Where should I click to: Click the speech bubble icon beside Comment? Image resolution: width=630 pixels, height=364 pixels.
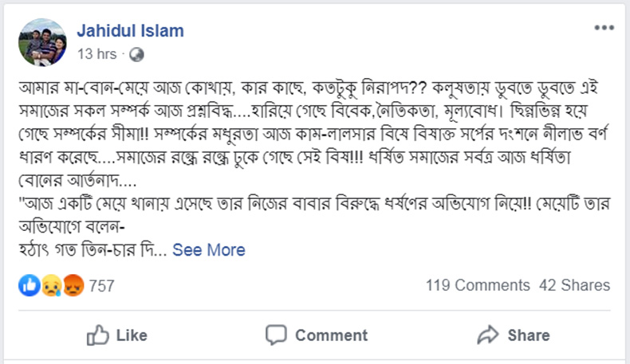coord(276,335)
